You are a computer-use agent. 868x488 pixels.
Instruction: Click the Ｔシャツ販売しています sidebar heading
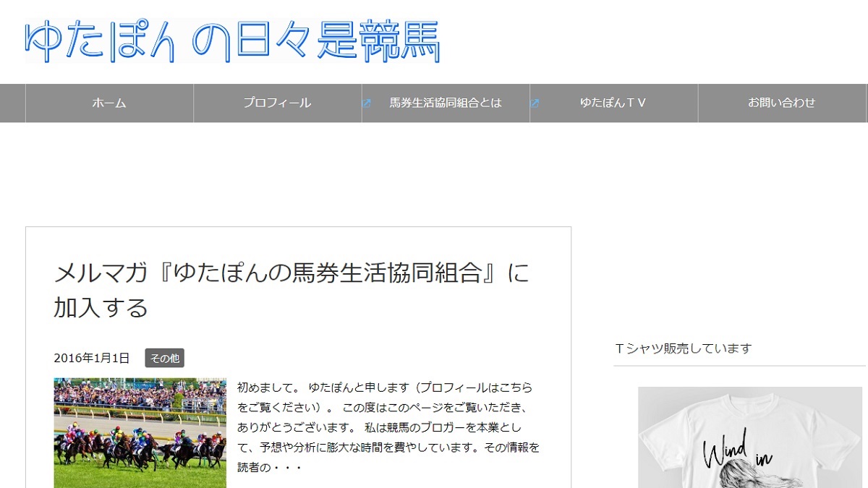(684, 348)
